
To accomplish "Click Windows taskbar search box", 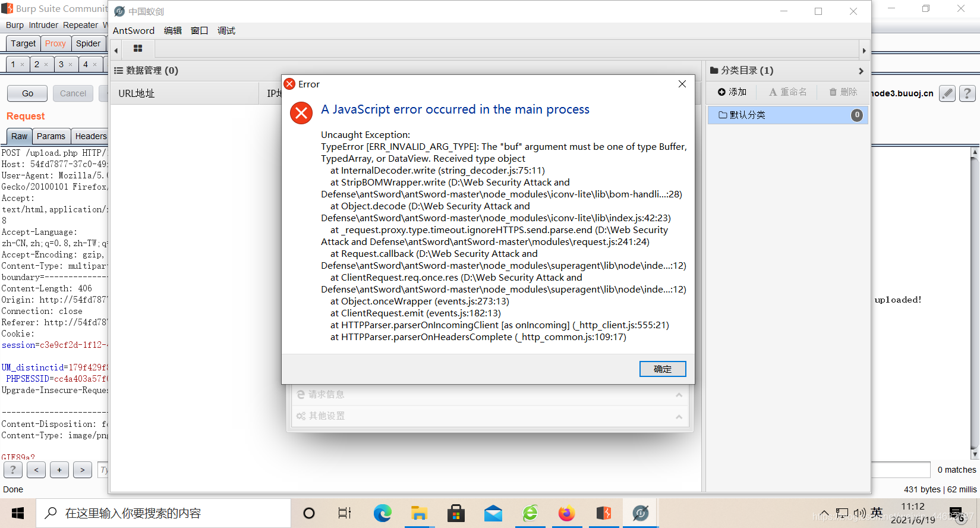I will 163,513.
